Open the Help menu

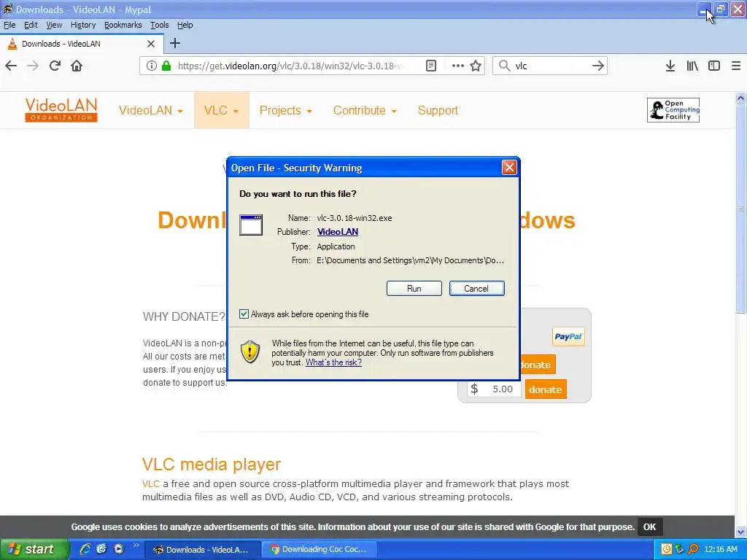pyautogui.click(x=185, y=25)
